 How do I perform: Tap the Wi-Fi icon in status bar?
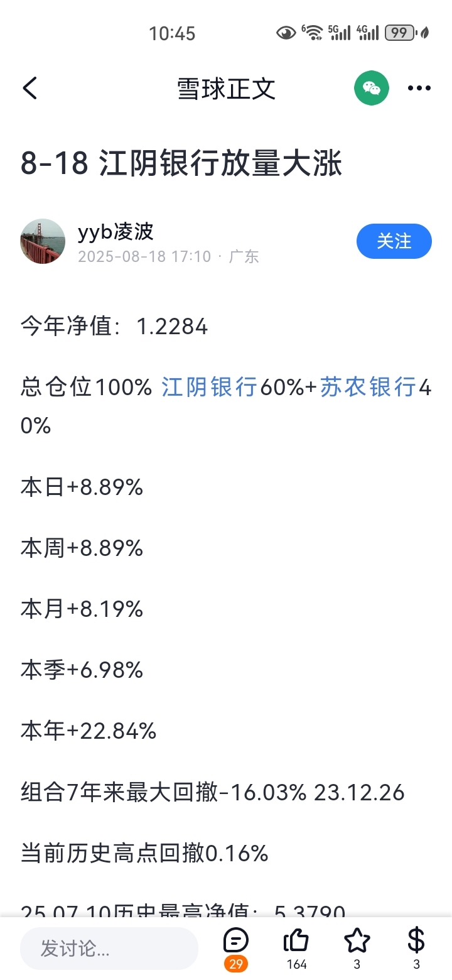click(312, 33)
